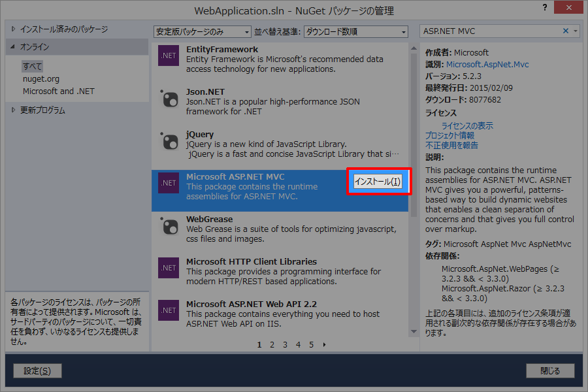
Task: Open the Microsoft.AspNet.Mvc identifier link
Action: point(487,65)
